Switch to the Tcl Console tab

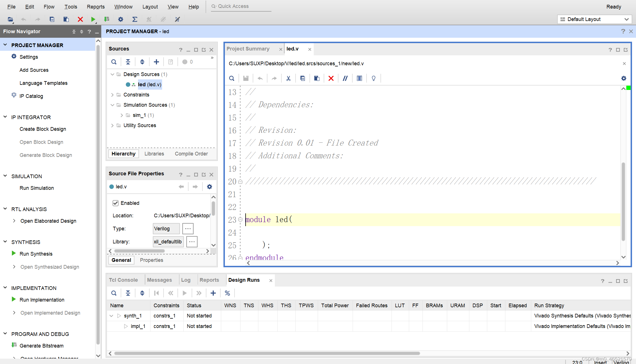[x=123, y=280]
